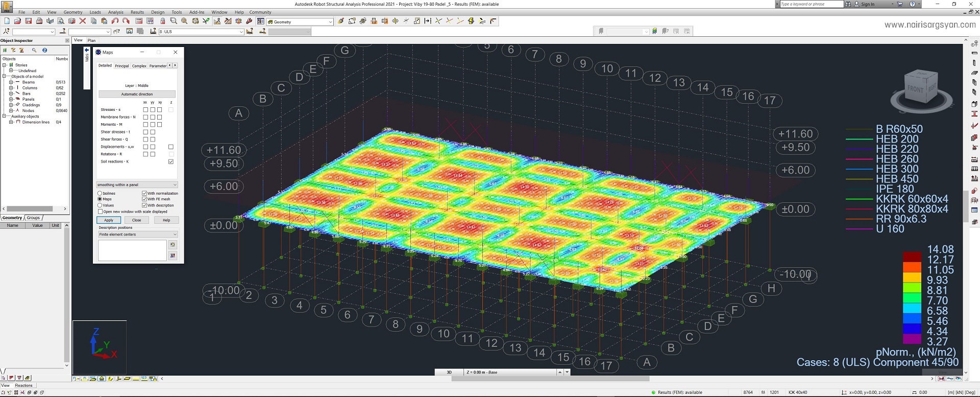Click the Object Inspector horizontal scrollbar

(x=30, y=208)
